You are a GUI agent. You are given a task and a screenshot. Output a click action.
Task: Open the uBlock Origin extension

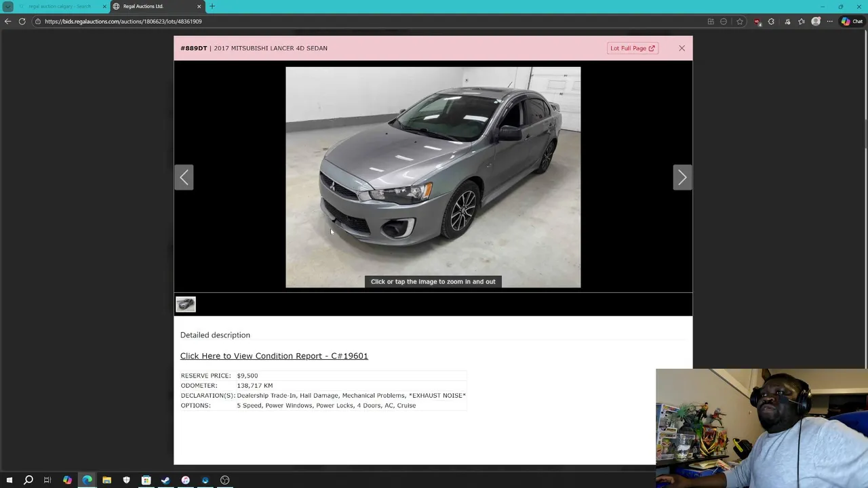(x=757, y=22)
